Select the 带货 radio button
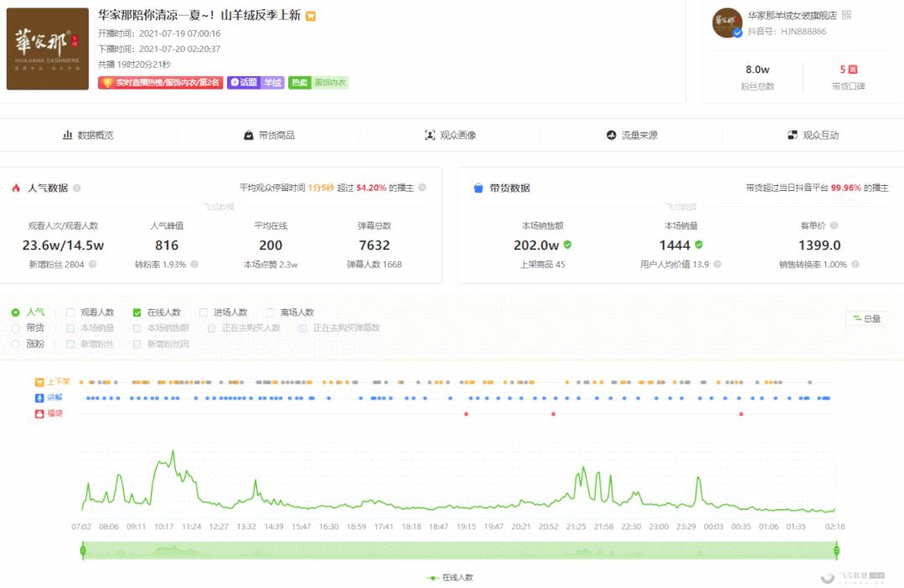The height and width of the screenshot is (588, 904). click(16, 328)
